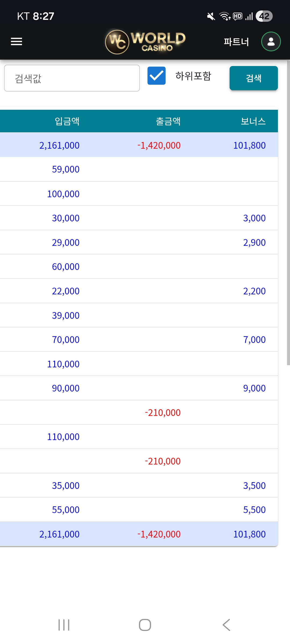Tap the 7,000 bonus amount
Viewport: 290px width, 644px height.
(x=254, y=340)
